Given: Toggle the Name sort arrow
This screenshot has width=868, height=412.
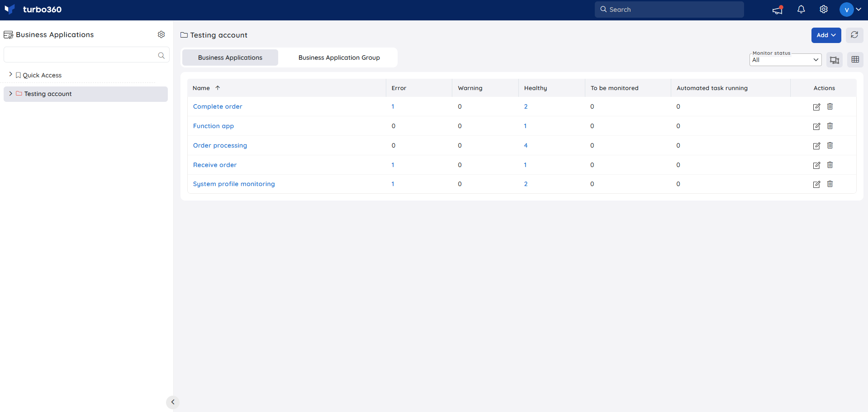Looking at the screenshot, I should point(218,88).
